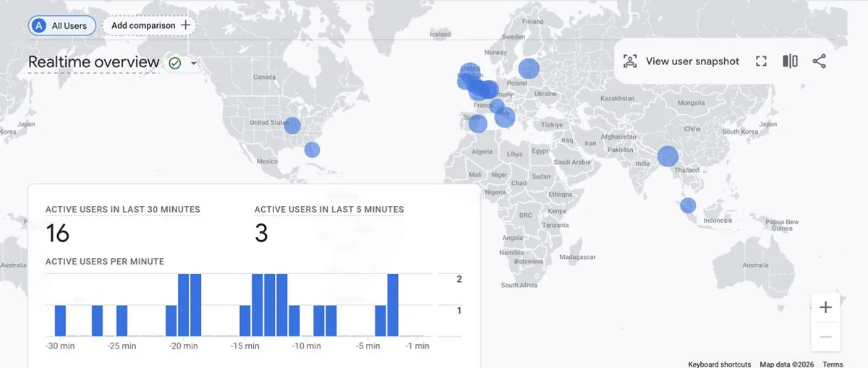
Task: Select the user bubble northwest of Indonesia
Action: pyautogui.click(x=688, y=205)
